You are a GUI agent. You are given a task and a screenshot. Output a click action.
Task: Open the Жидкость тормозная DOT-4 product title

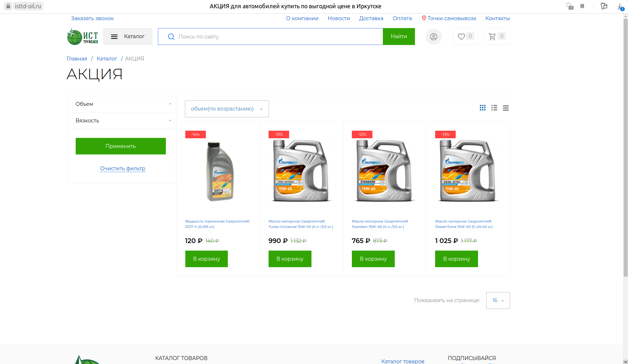(217, 224)
